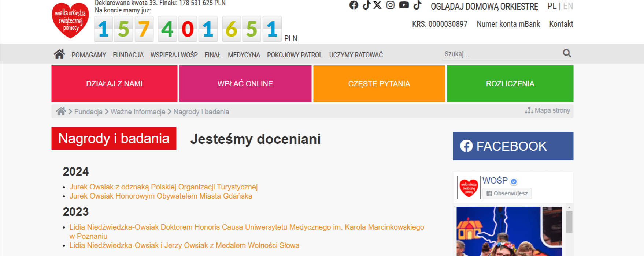Open Mapa strony sitemap link
The height and width of the screenshot is (256, 644).
[548, 110]
